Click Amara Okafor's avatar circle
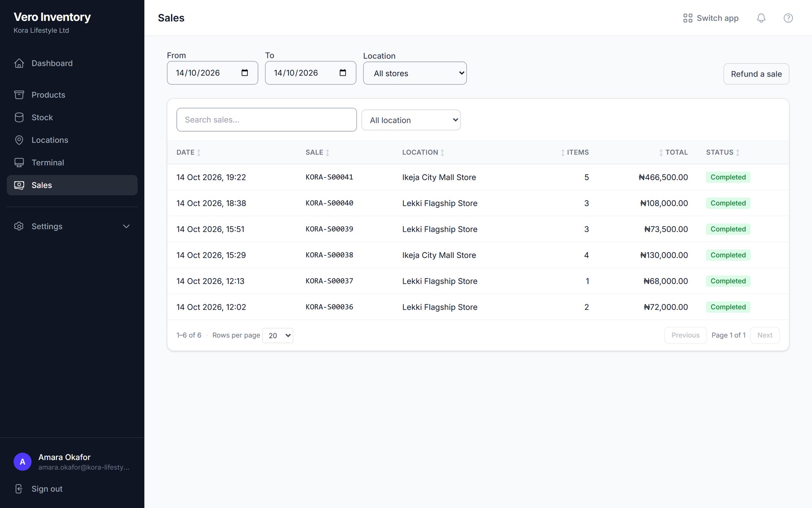This screenshot has width=812, height=508. (x=22, y=462)
